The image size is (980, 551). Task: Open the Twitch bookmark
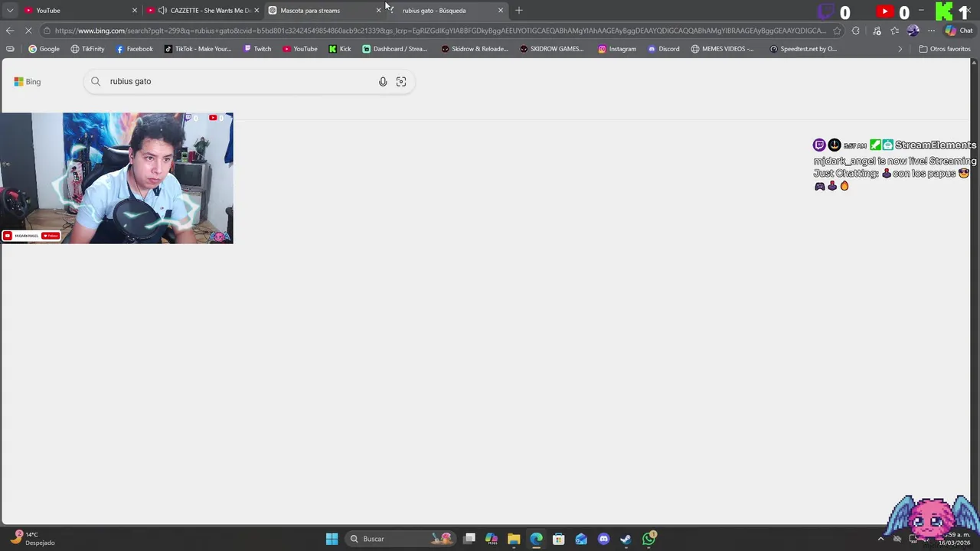pos(257,49)
